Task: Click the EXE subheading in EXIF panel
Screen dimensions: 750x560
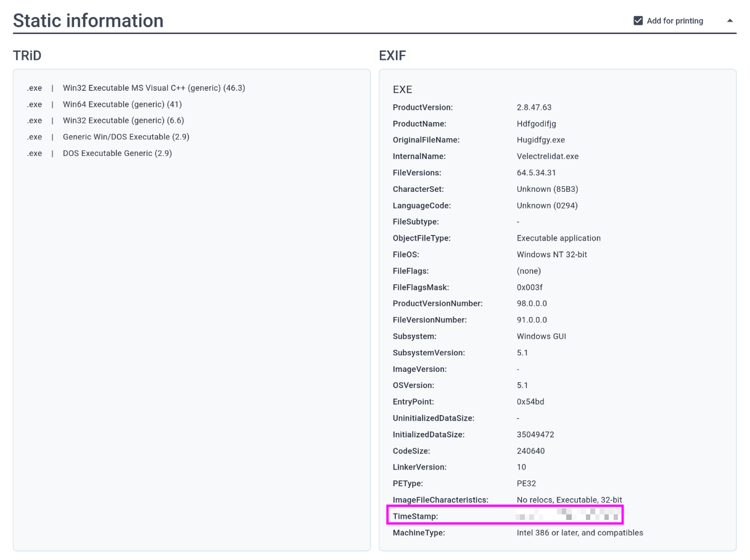Action: click(x=402, y=90)
